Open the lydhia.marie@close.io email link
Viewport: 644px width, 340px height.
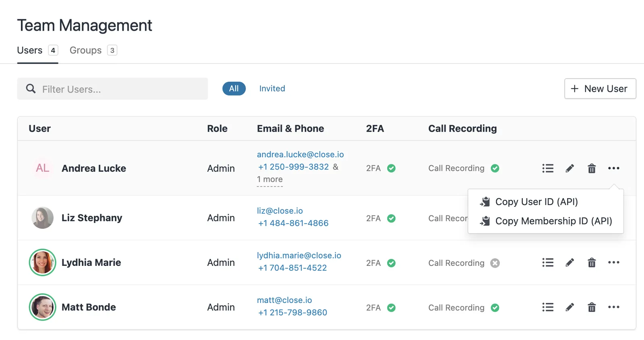(x=299, y=255)
